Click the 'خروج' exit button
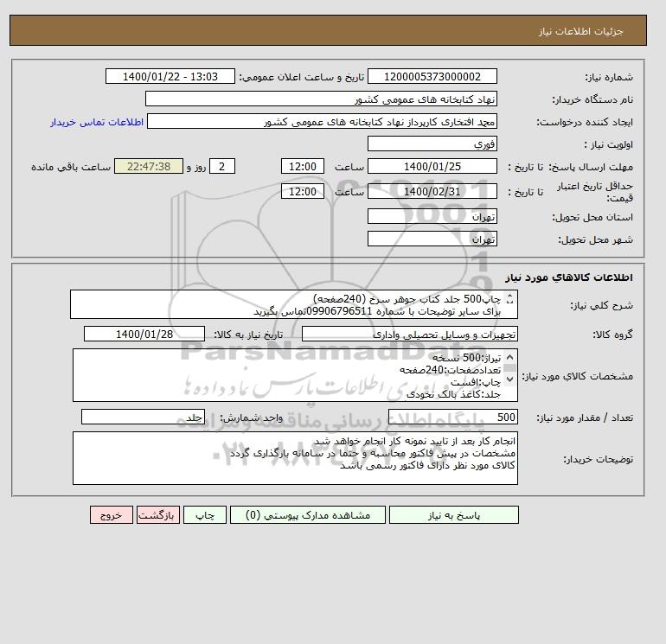This screenshot has width=666, height=644. (112, 515)
